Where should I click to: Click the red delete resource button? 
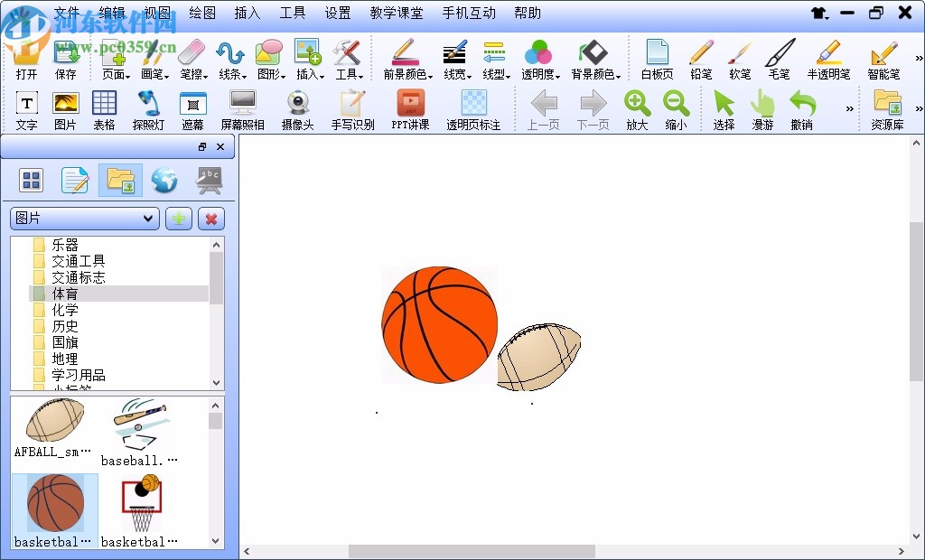click(211, 219)
